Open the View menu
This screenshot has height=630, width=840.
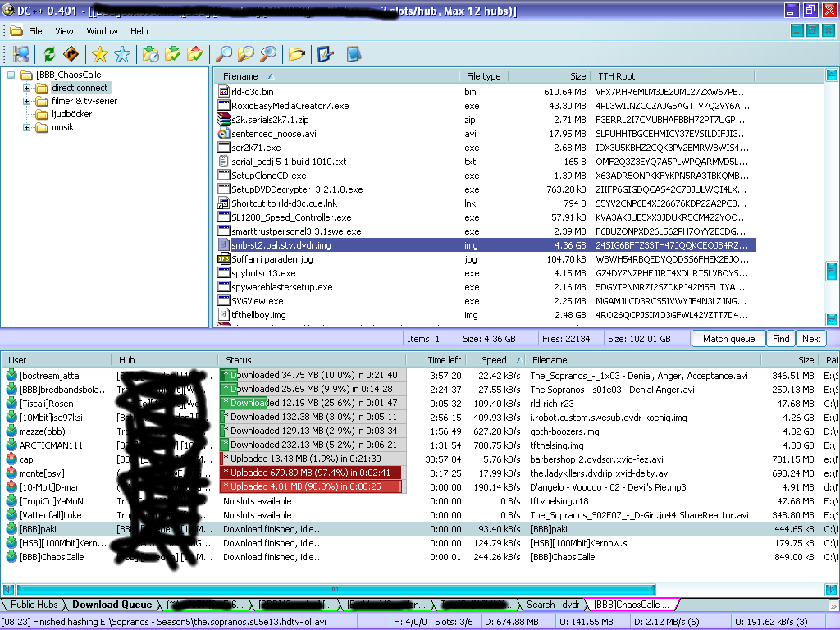coord(64,31)
